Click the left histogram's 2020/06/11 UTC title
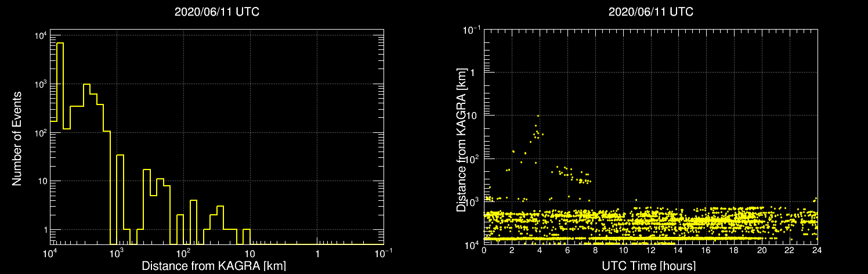 (x=217, y=12)
